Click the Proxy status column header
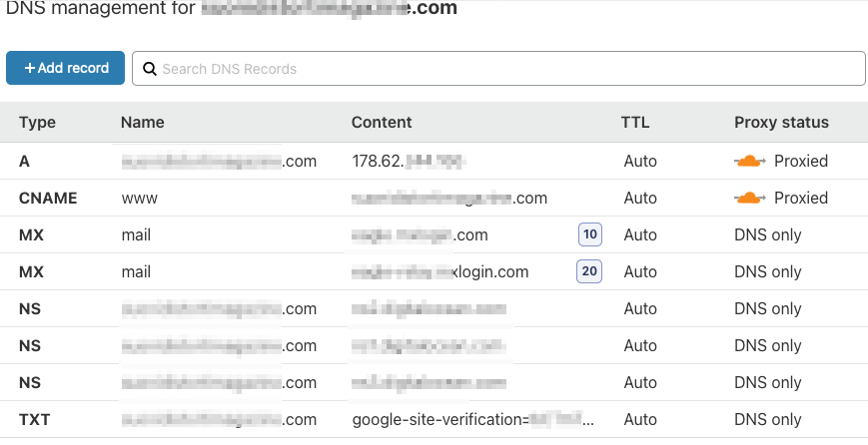 coord(781,123)
